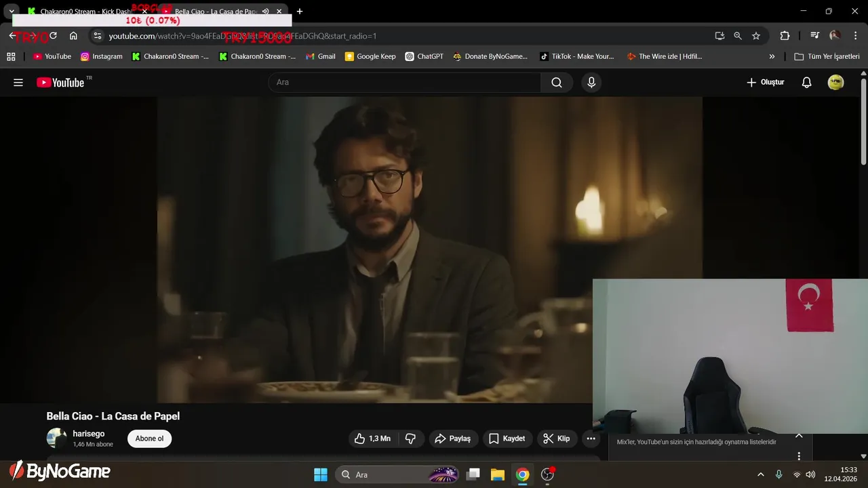Open the Mix playlist options three dots
The width and height of the screenshot is (868, 488).
point(799,456)
